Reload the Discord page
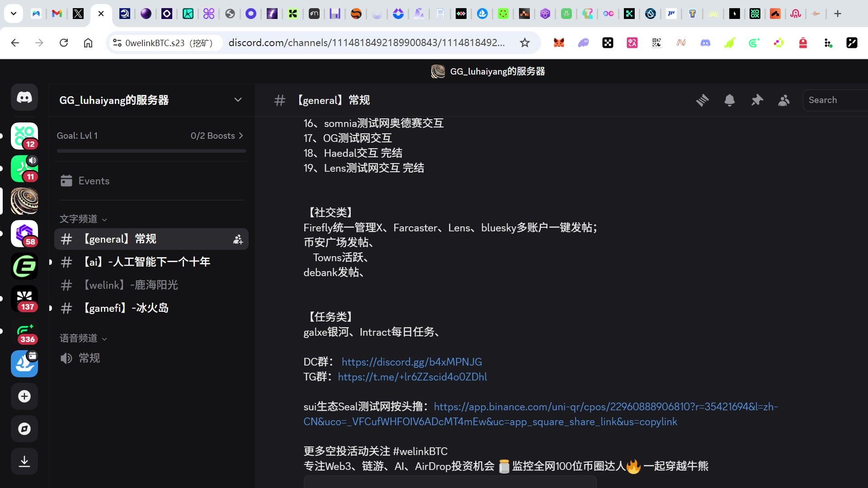 pyautogui.click(x=64, y=43)
